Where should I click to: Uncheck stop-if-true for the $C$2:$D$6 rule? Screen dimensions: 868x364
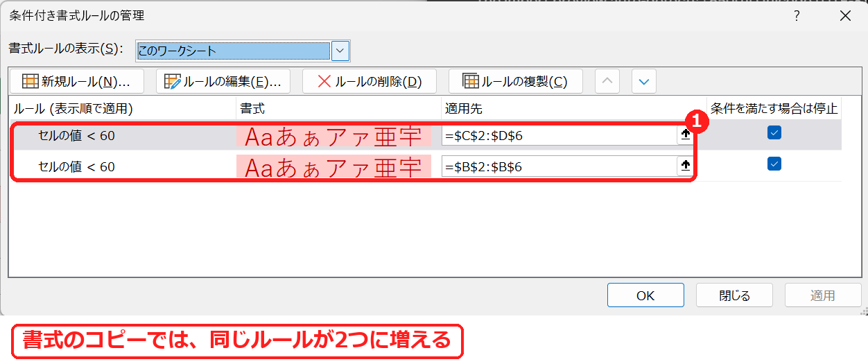point(774,133)
